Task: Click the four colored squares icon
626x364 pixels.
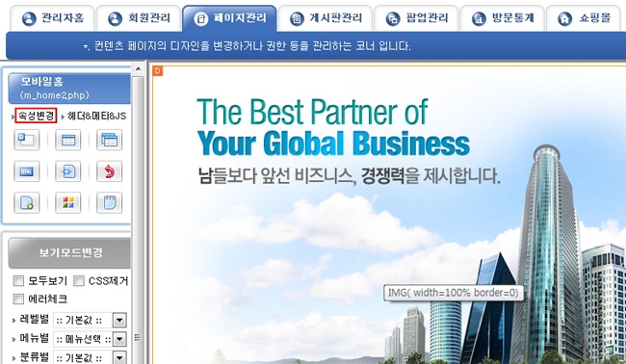Action: point(67,203)
